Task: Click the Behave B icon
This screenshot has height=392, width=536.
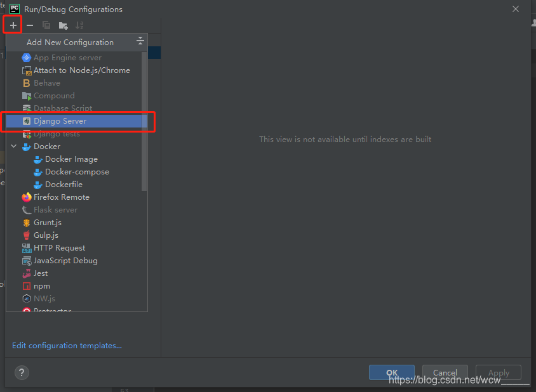Action: click(x=26, y=83)
